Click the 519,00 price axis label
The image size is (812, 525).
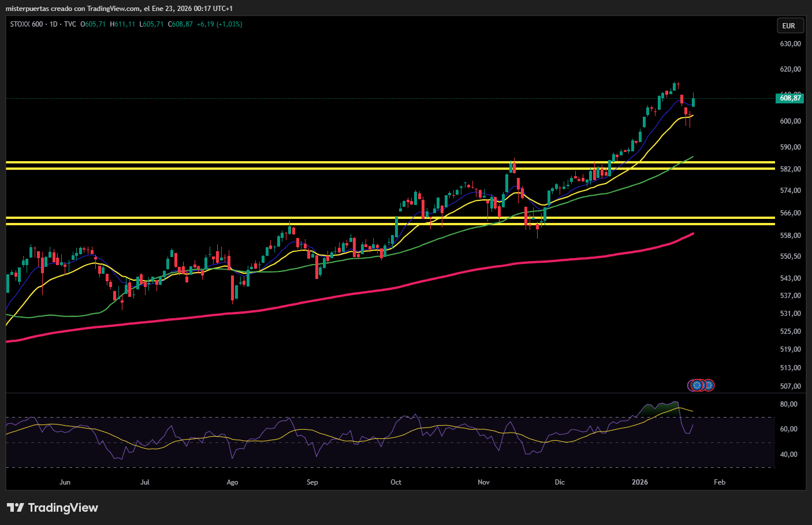(790, 349)
